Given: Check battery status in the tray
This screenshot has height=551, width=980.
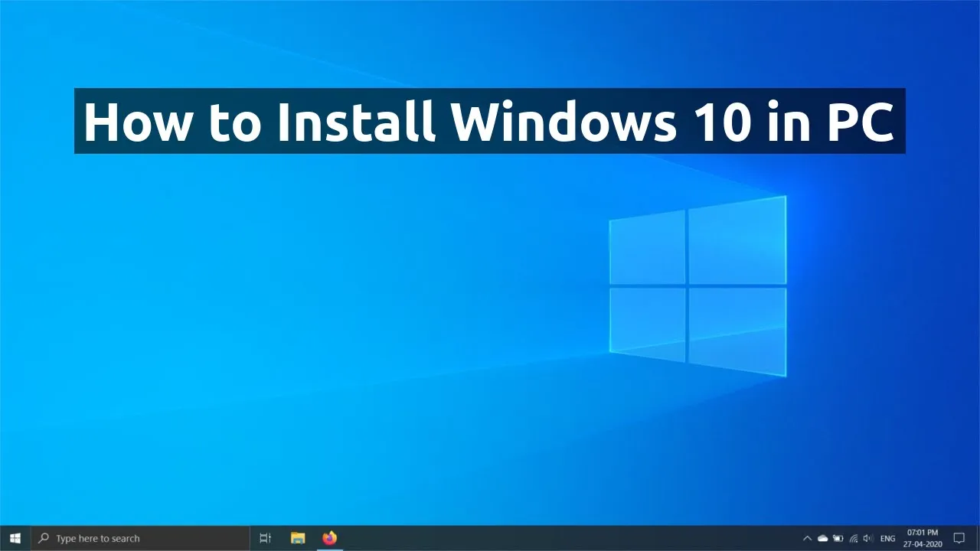Looking at the screenshot, I should pos(838,538).
